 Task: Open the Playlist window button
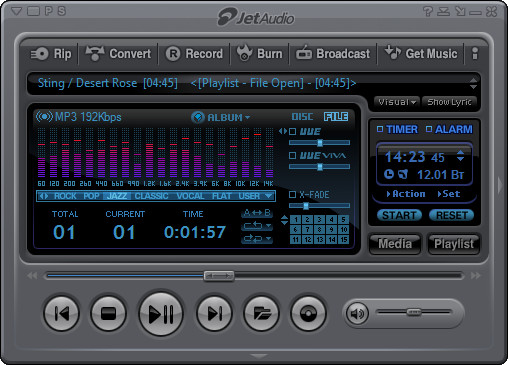tap(454, 244)
